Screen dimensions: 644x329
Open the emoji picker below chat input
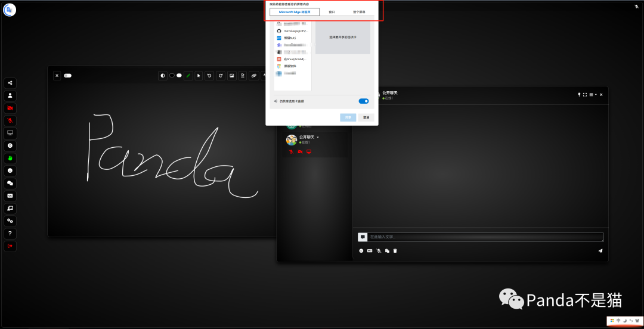(361, 250)
